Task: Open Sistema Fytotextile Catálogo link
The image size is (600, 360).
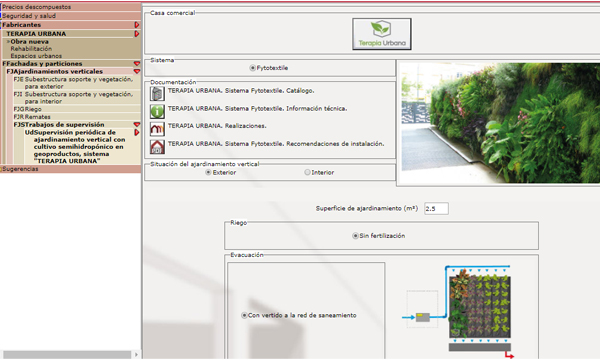Action: (x=241, y=91)
